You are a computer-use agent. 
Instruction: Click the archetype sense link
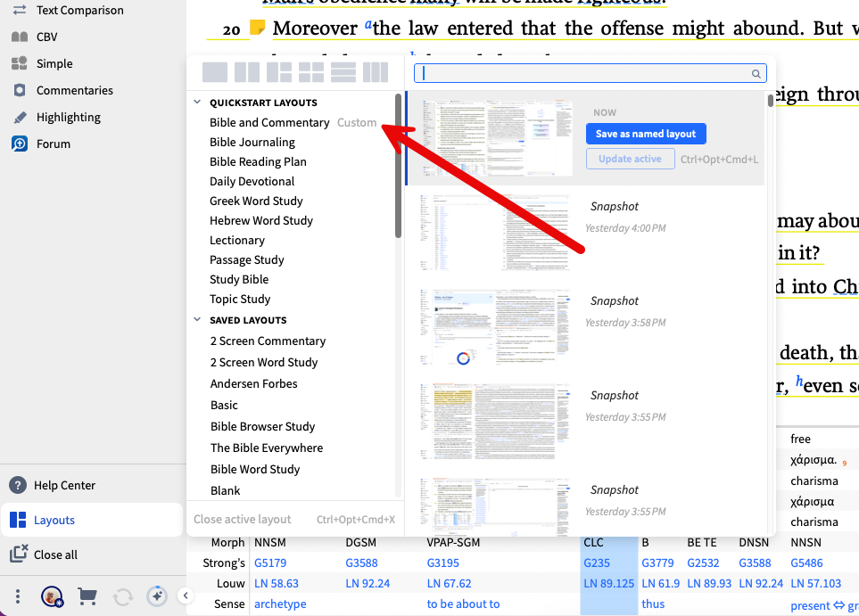(280, 604)
